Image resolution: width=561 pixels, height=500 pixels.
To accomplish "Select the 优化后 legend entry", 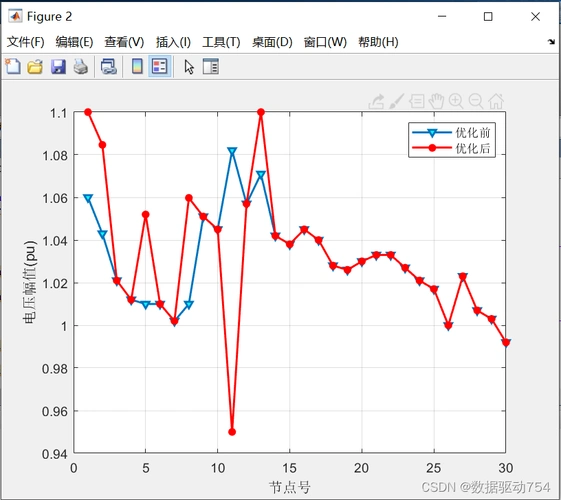I will tap(452, 148).
